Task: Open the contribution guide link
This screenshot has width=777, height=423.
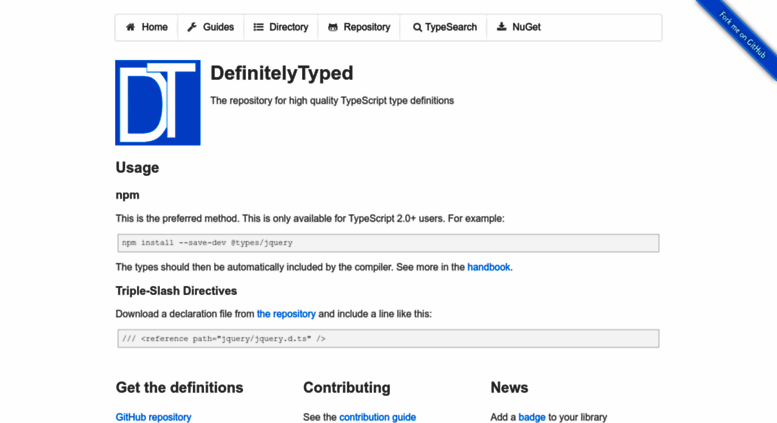Action: [x=378, y=417]
